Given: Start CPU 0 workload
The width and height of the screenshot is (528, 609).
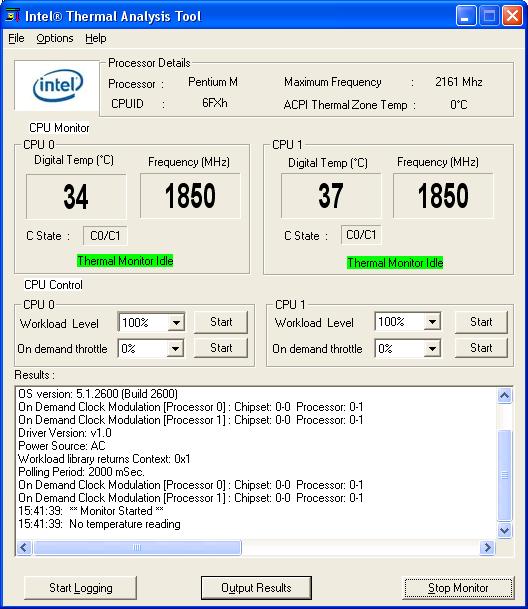Looking at the screenshot, I should pos(221,322).
